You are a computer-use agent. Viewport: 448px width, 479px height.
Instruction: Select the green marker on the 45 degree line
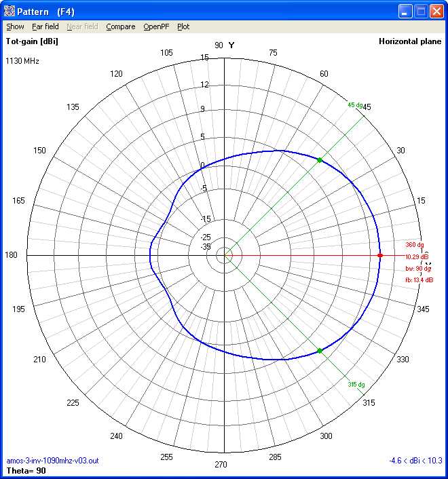point(319,160)
